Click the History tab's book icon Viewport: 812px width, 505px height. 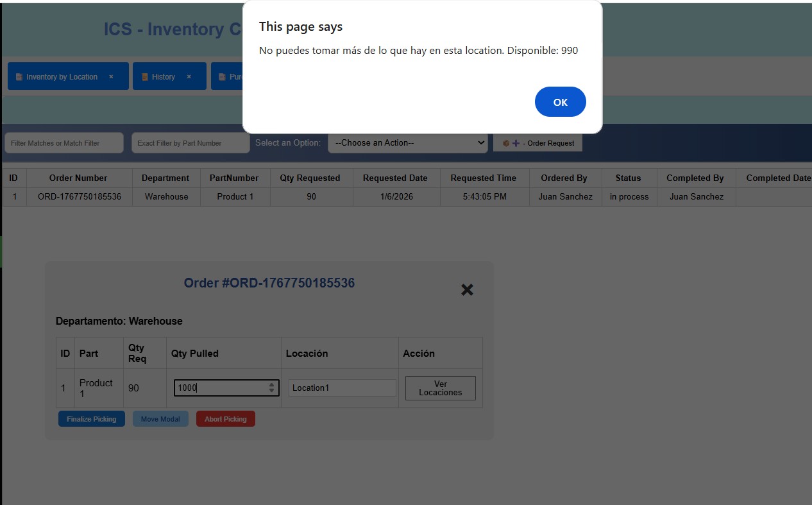click(145, 77)
